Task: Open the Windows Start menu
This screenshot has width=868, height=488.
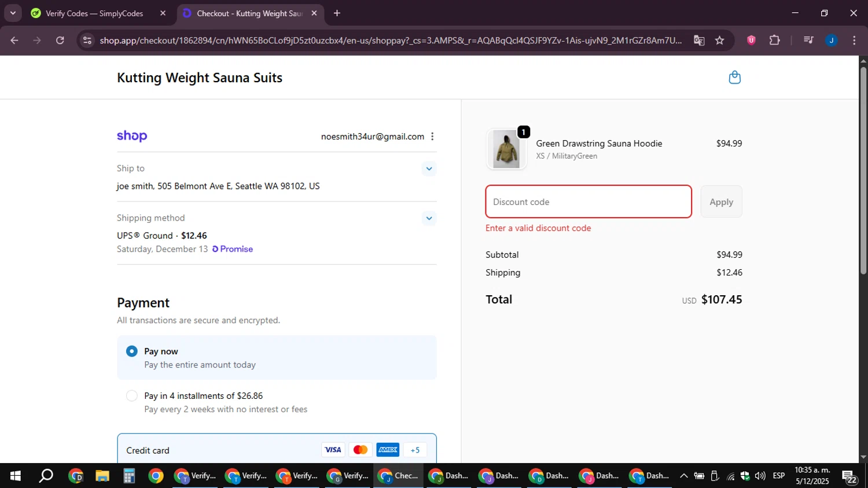Action: click(16, 476)
